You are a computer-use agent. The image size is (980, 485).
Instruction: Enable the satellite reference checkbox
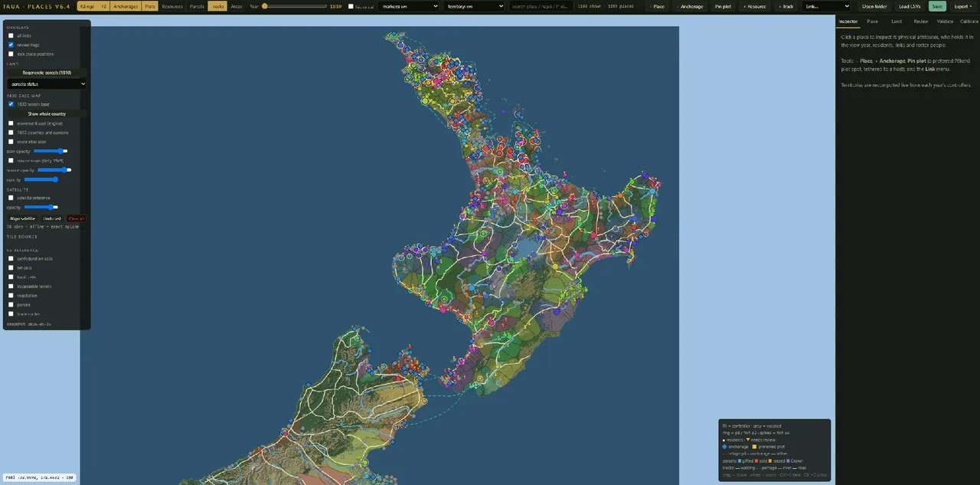point(11,198)
